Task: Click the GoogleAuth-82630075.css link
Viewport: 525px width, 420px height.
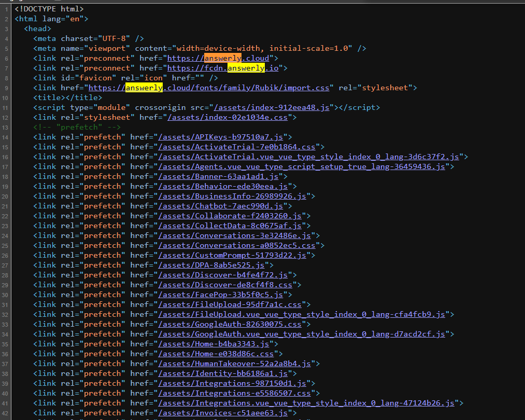Action: click(230, 324)
